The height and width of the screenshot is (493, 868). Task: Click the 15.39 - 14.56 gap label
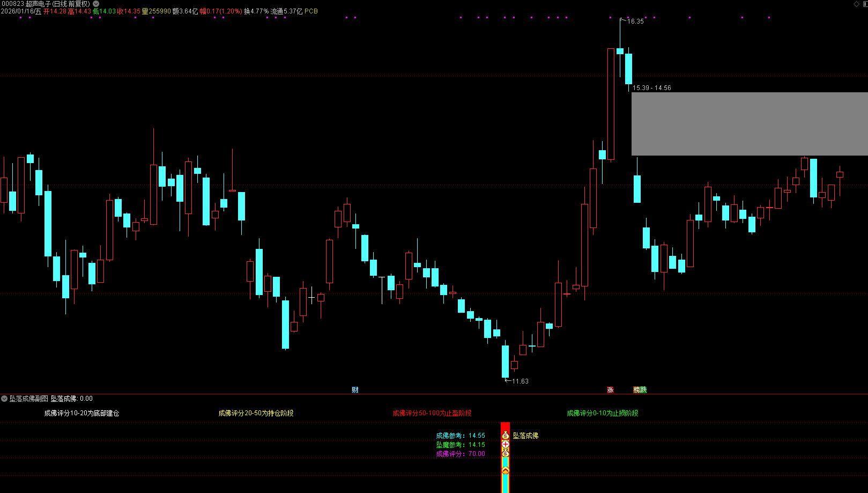pos(651,88)
